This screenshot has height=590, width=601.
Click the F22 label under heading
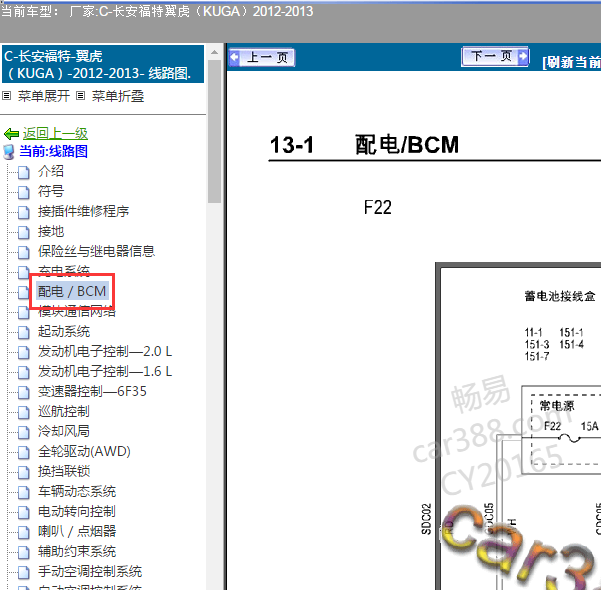click(378, 207)
